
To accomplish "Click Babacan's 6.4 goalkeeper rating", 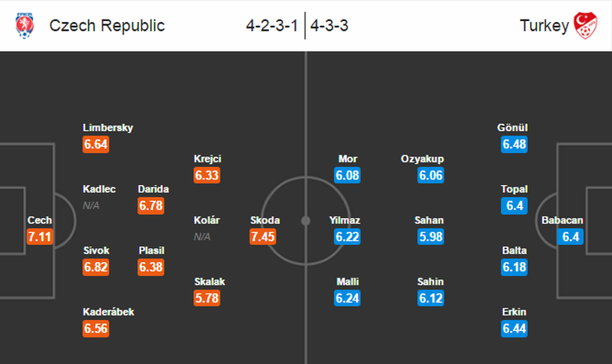I will [570, 237].
